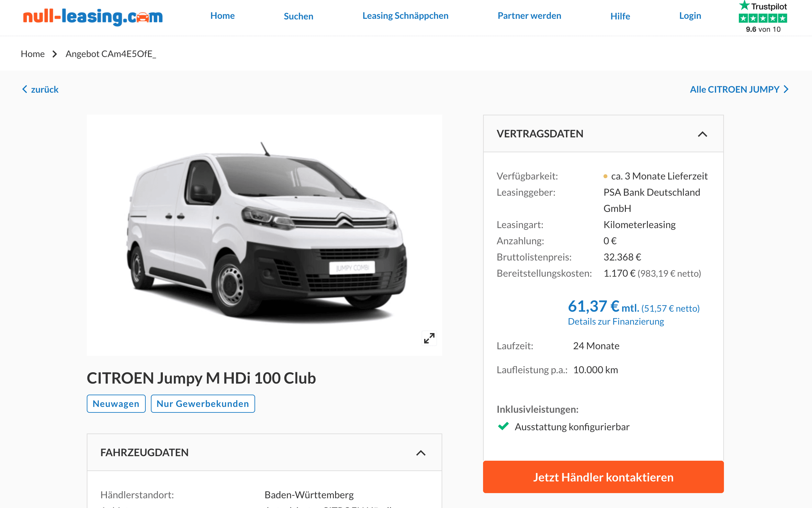Screen dimensions: 812x508
Task: Open the Suchen menu item
Action: pos(299,16)
